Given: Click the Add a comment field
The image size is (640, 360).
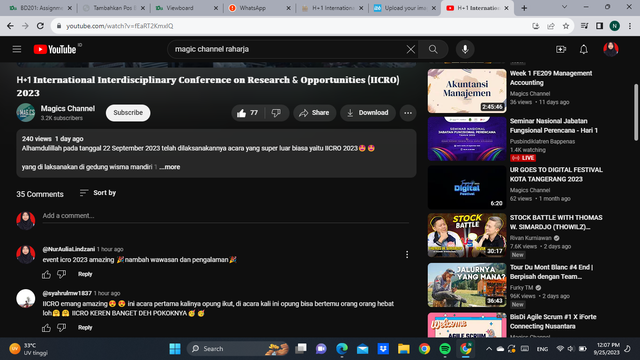Looking at the screenshot, I should (x=226, y=216).
